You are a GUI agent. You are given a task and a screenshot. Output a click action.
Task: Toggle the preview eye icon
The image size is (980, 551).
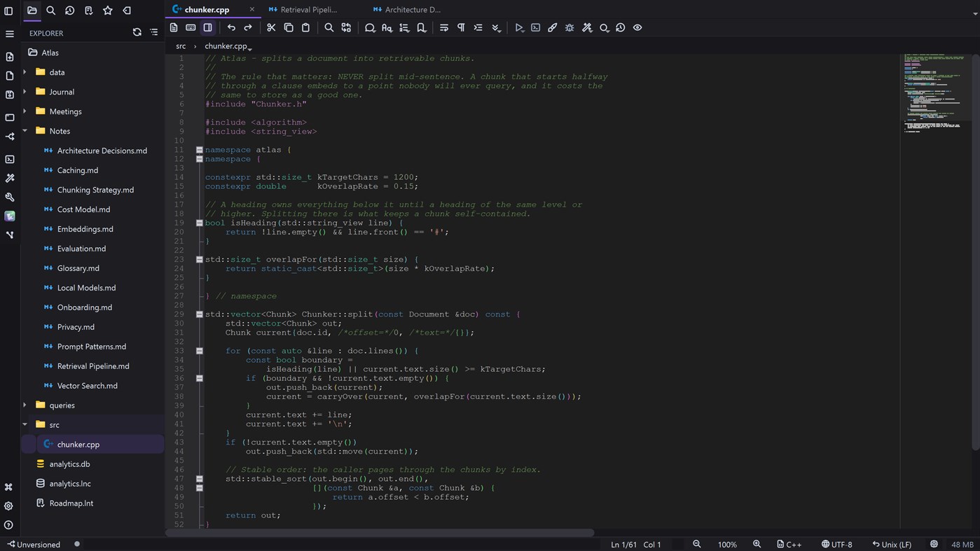(x=637, y=28)
